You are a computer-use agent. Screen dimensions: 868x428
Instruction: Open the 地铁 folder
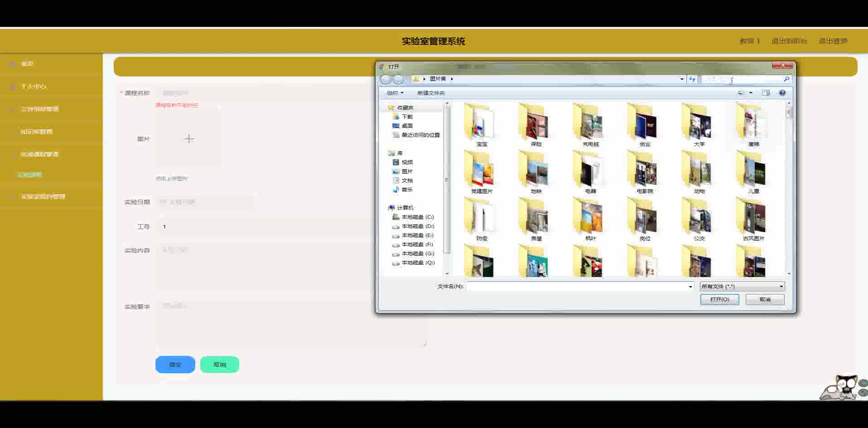tap(536, 173)
